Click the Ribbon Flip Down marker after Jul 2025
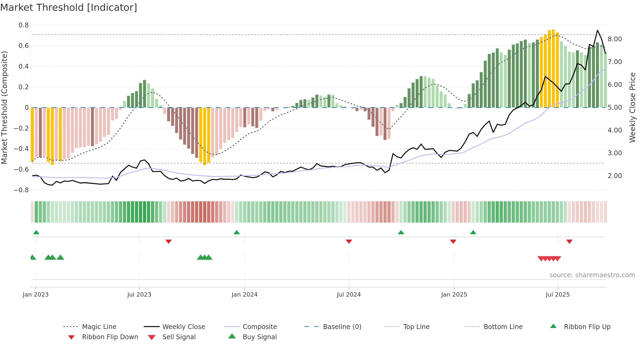The width and height of the screenshot is (644, 362). (x=569, y=242)
